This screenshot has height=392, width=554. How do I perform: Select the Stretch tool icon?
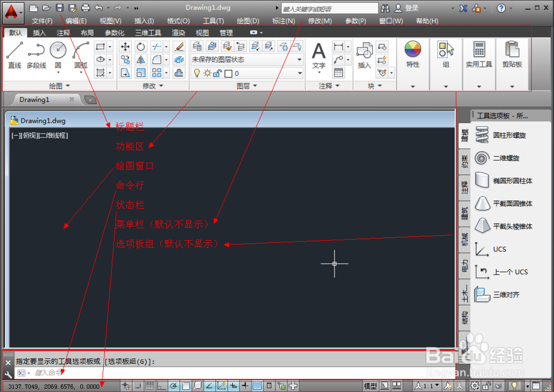pos(125,73)
